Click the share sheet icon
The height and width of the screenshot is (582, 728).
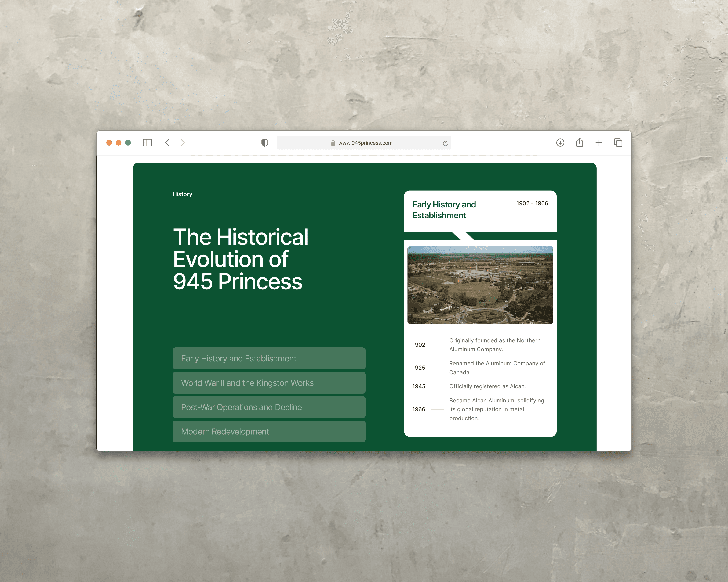click(579, 143)
